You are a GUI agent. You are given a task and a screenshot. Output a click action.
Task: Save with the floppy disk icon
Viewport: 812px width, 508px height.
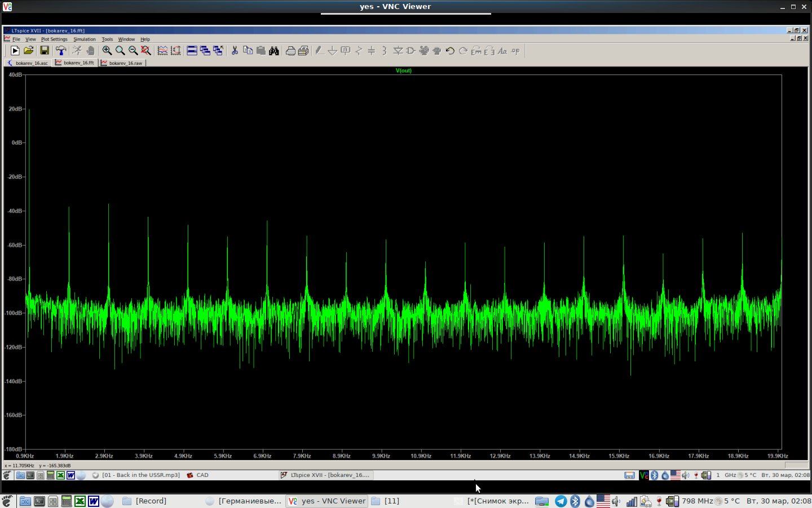pyautogui.click(x=45, y=51)
